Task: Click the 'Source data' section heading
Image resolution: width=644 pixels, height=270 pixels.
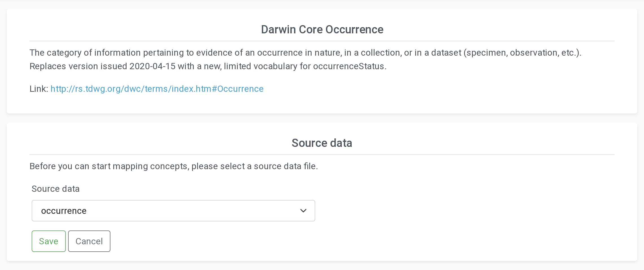Action: pos(322,143)
